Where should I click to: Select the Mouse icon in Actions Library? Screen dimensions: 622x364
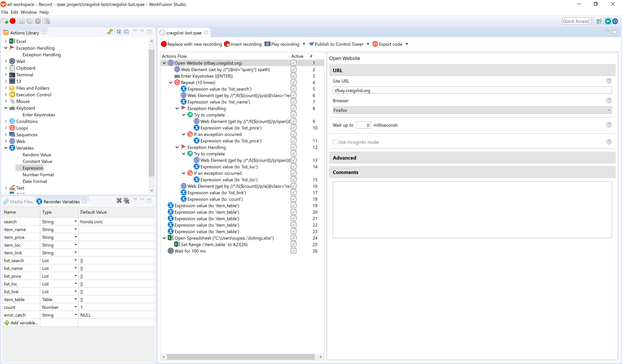(x=12, y=101)
